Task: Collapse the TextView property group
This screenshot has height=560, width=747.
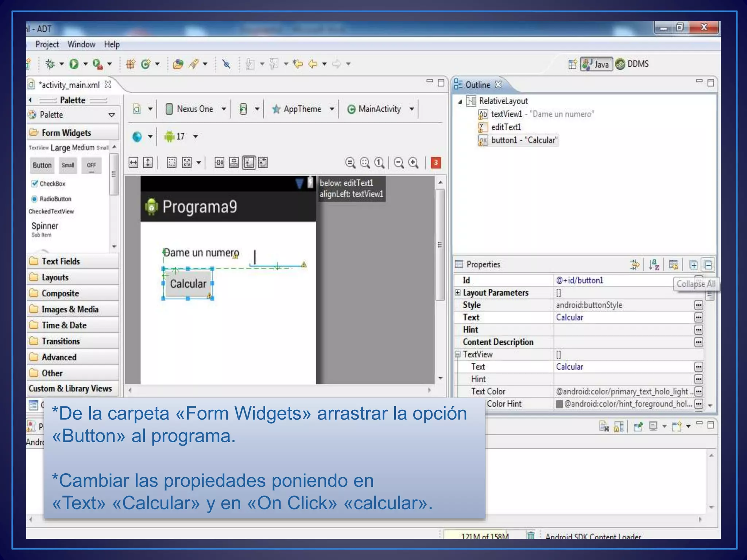Action: coord(458,354)
